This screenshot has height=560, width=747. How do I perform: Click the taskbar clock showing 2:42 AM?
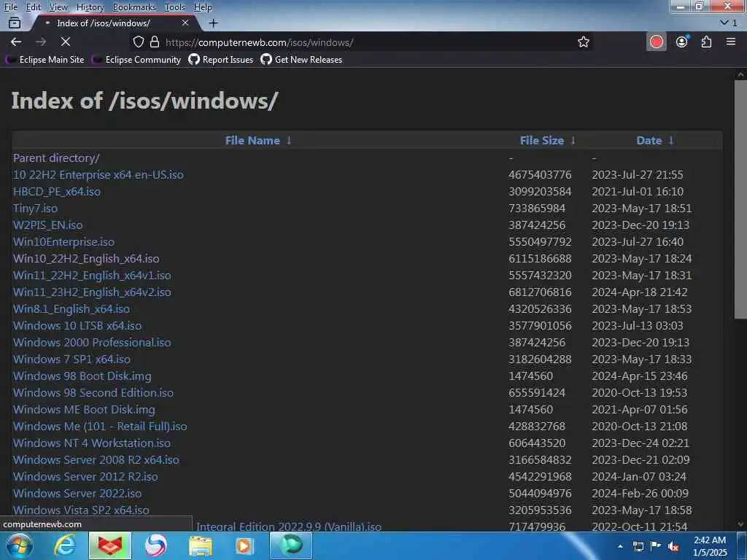(710, 546)
